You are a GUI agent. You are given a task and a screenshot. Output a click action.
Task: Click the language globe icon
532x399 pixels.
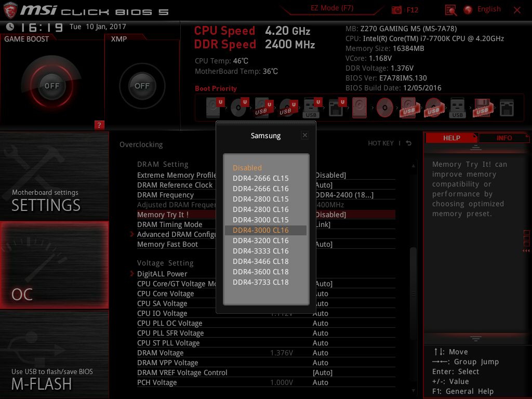tap(468, 10)
